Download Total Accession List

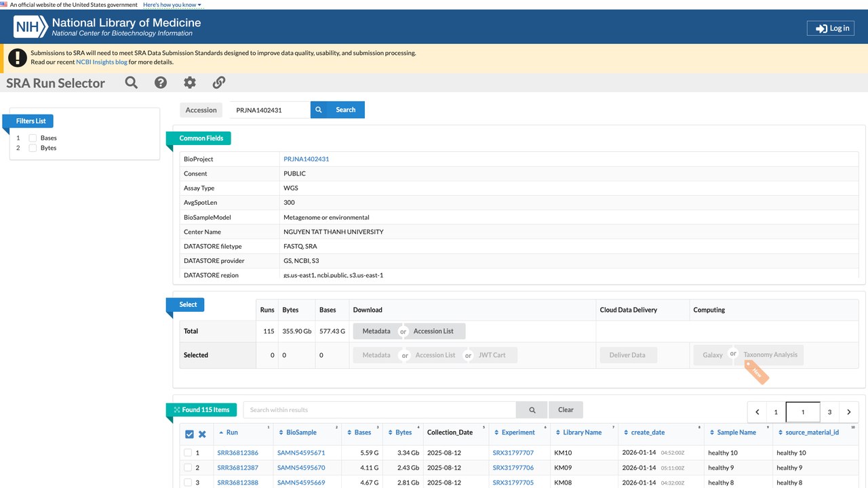(433, 331)
